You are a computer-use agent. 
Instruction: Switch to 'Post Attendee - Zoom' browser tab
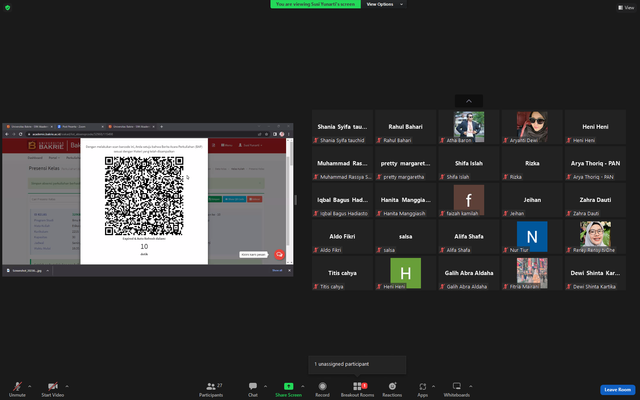(81, 127)
